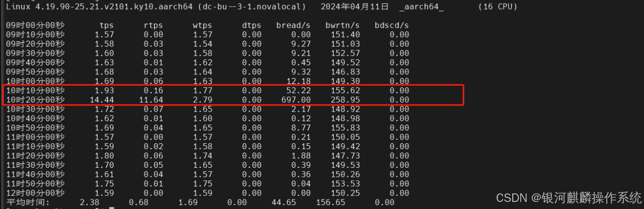This screenshot has height=209, width=644.
Task: Click the rtps column header
Action: click(153, 25)
